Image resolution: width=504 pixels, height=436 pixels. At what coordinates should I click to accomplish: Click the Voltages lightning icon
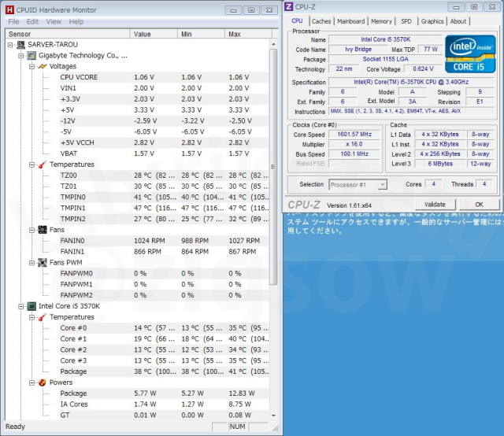click(x=43, y=67)
